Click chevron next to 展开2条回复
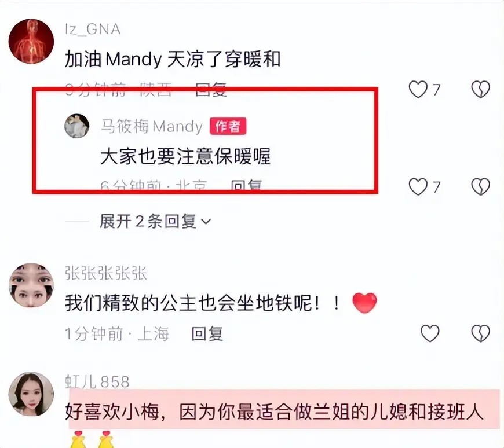The height and width of the screenshot is (448, 504). click(x=206, y=221)
